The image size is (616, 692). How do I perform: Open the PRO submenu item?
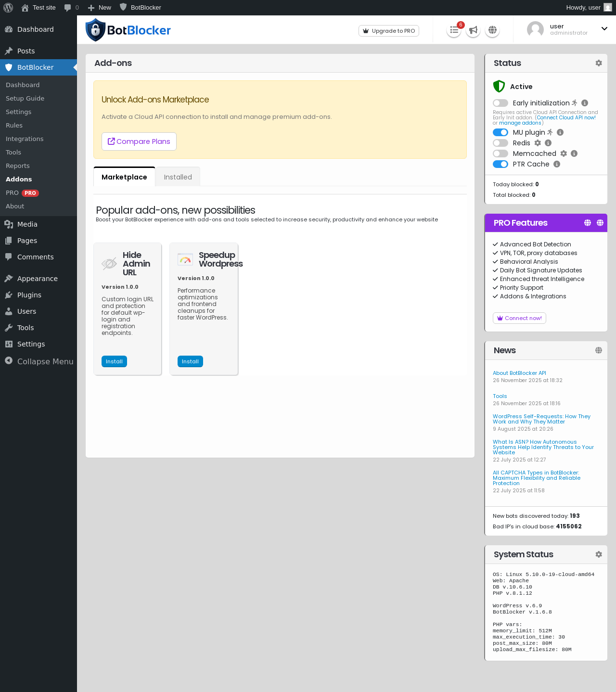22,192
